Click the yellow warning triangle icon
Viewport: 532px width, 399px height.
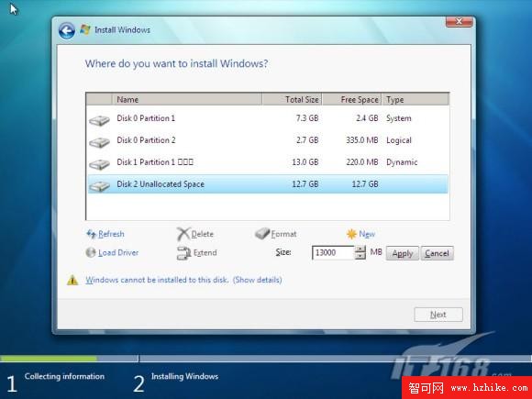tap(72, 281)
